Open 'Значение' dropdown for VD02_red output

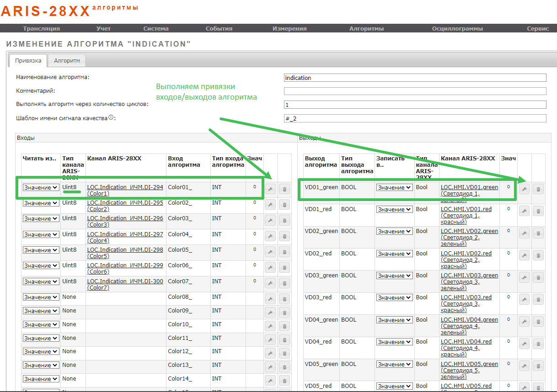point(394,254)
